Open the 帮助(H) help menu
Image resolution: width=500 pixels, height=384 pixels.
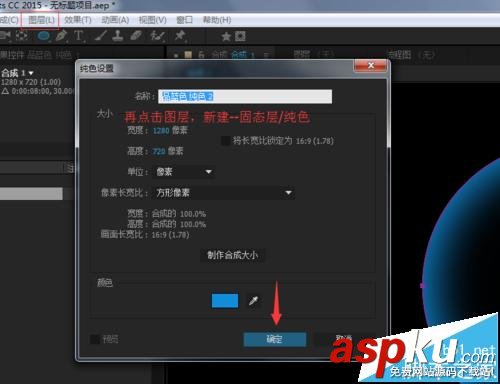(x=217, y=20)
